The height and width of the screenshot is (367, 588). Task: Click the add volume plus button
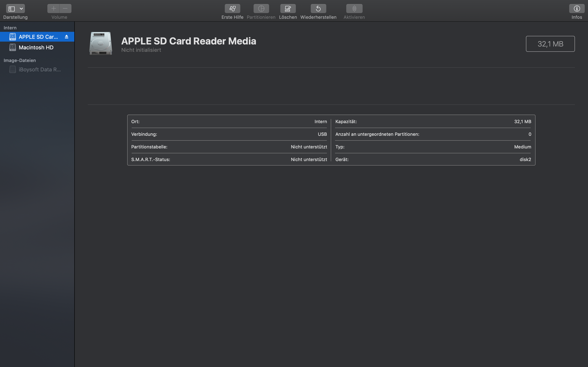pos(53,9)
